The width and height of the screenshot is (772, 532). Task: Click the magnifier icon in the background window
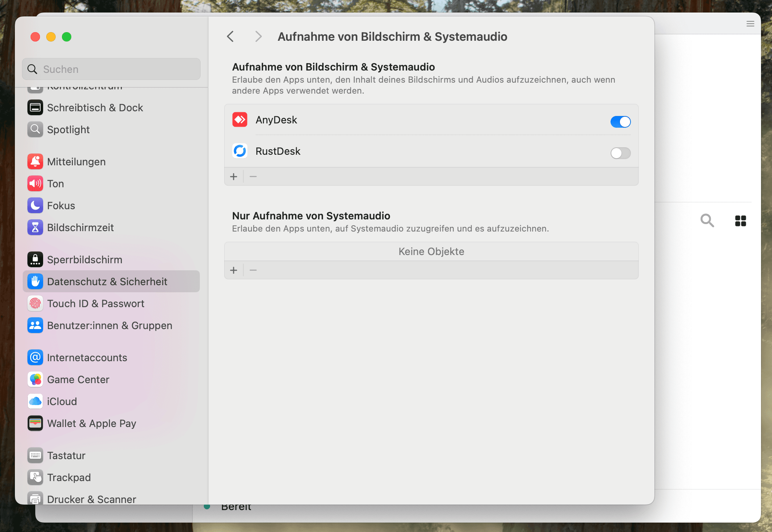707,221
